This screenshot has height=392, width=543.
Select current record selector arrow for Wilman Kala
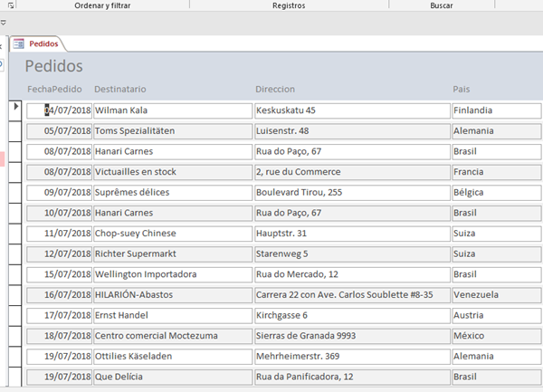point(15,110)
